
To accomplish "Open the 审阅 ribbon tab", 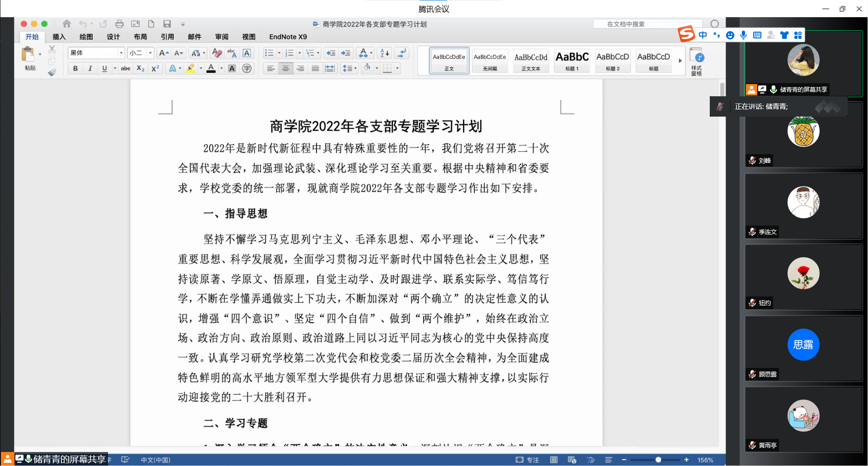I will [x=222, y=37].
